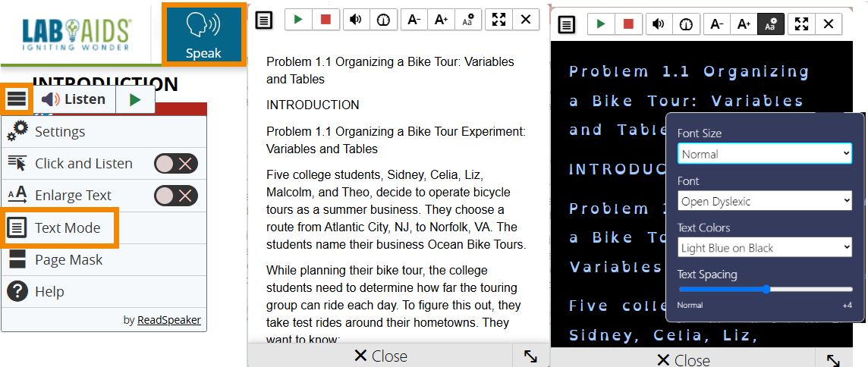Toggle the Click and Listen switch
The image size is (868, 367).
coord(175,164)
